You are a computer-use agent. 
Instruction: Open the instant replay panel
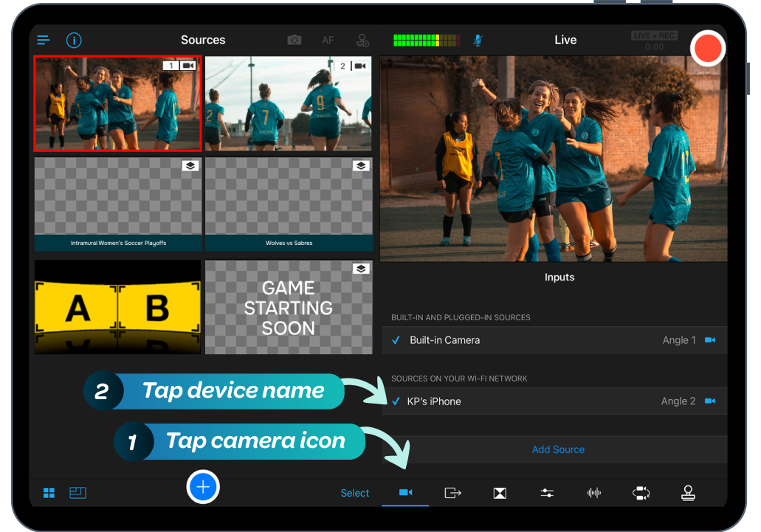click(641, 492)
